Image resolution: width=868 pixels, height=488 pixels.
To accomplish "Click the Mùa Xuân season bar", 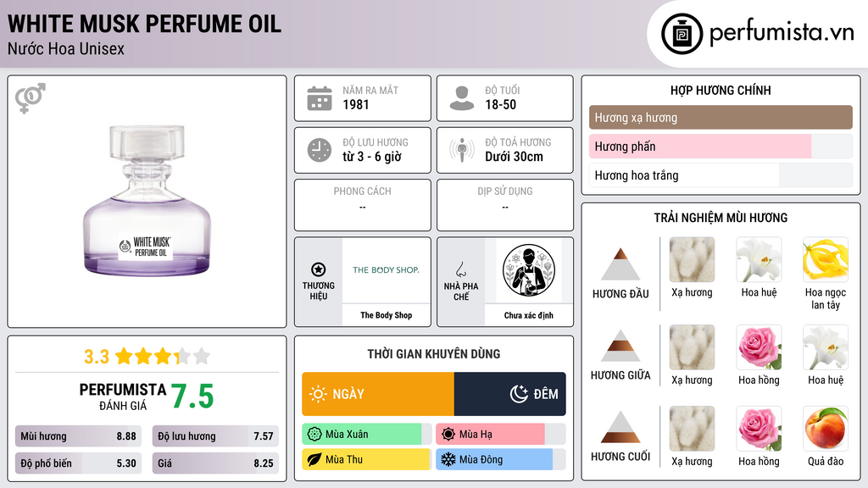I will (367, 435).
